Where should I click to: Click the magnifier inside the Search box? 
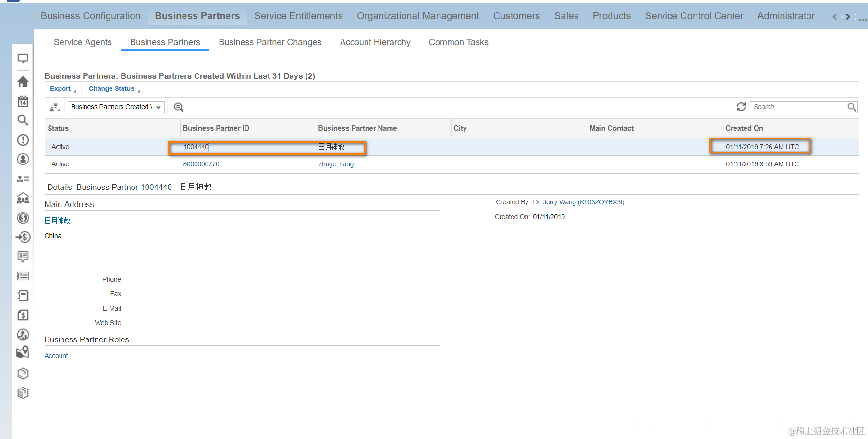852,107
